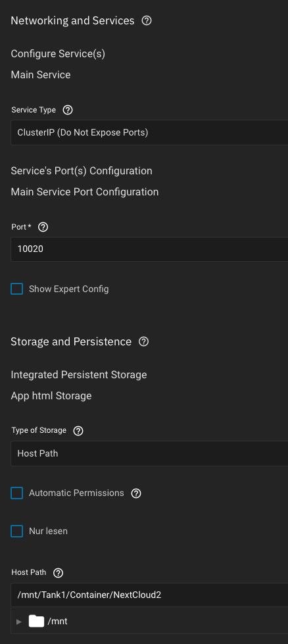Click the Nur lesen label text
This screenshot has height=644, width=288.
point(49,531)
